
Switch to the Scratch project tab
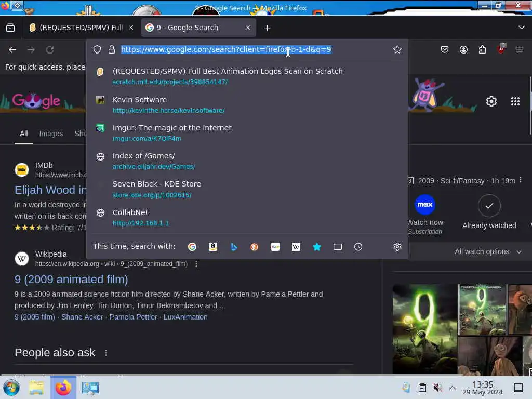click(82, 28)
